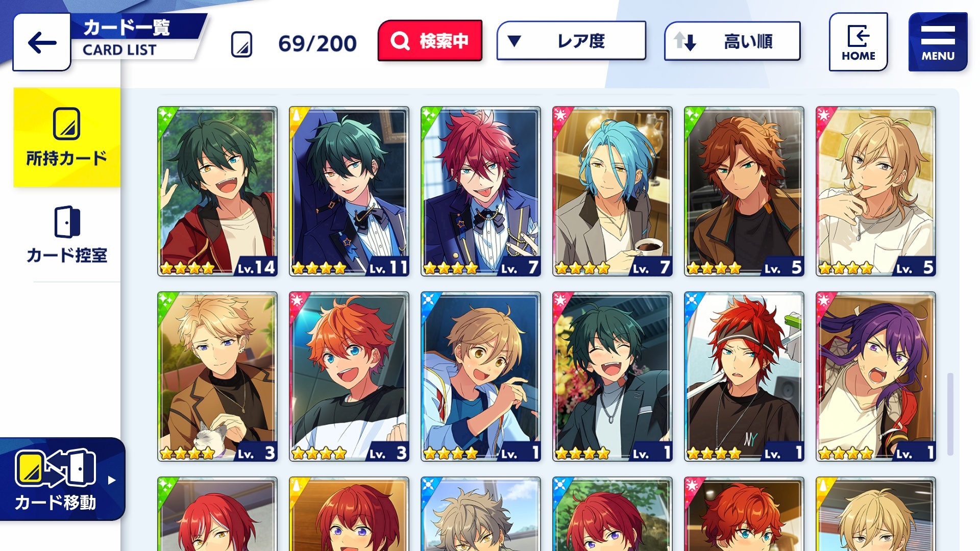Open the HOME screen icon

(x=858, y=42)
